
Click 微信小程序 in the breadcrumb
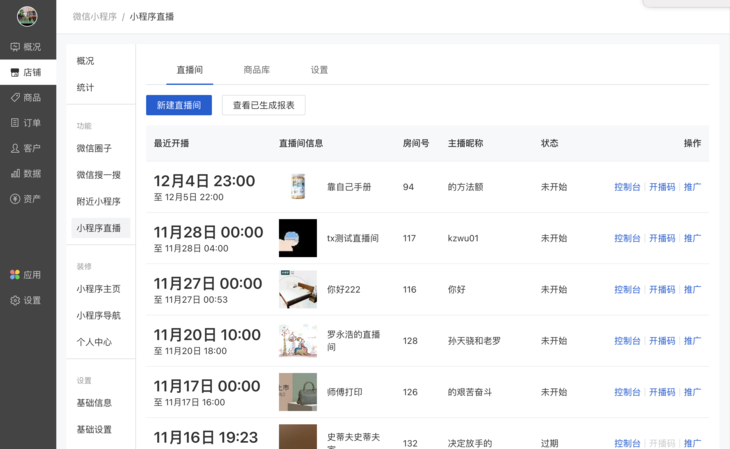coord(95,17)
